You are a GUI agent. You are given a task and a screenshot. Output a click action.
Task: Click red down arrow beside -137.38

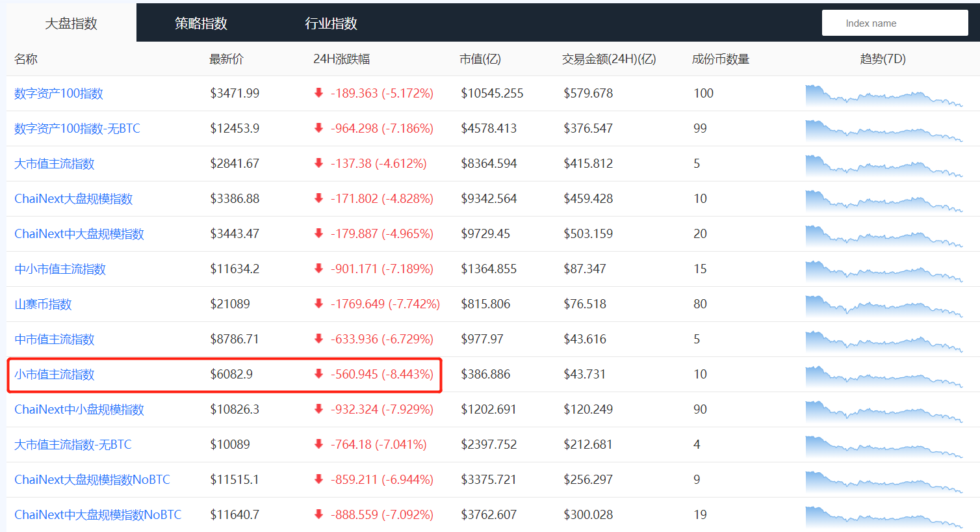[x=318, y=163]
